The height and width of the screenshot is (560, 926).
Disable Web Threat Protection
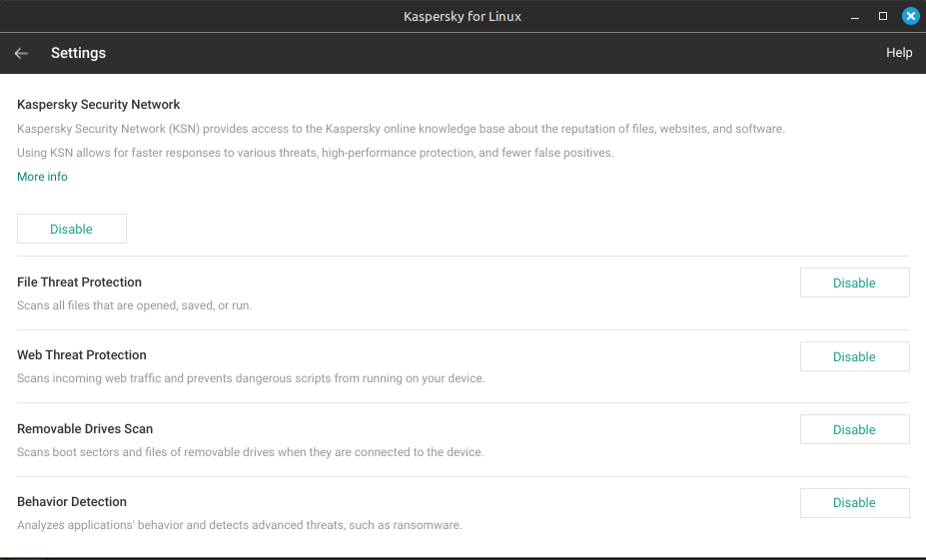(x=854, y=356)
